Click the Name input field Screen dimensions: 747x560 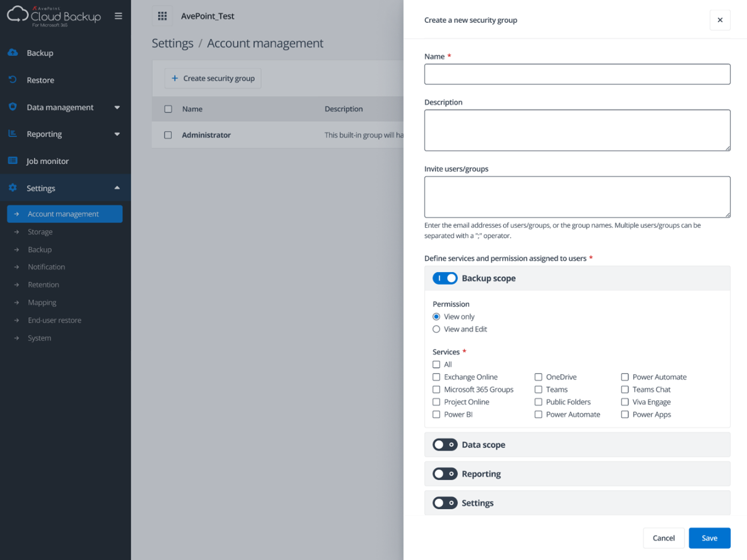click(x=577, y=74)
